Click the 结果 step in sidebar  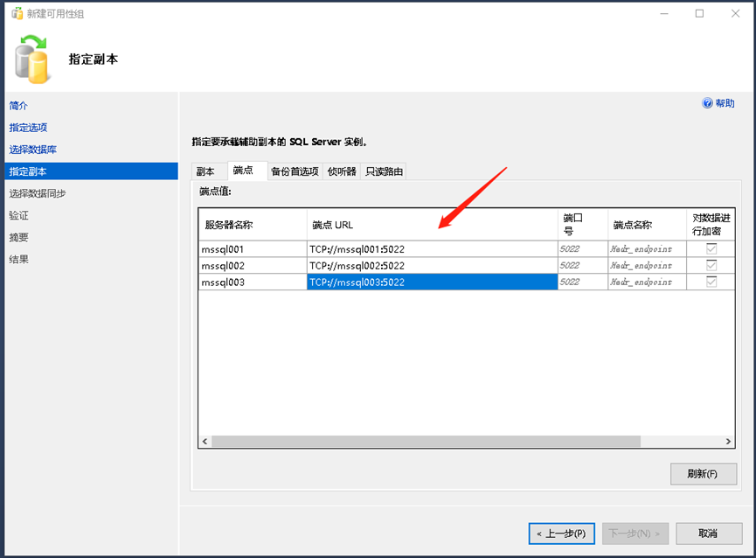[18, 260]
